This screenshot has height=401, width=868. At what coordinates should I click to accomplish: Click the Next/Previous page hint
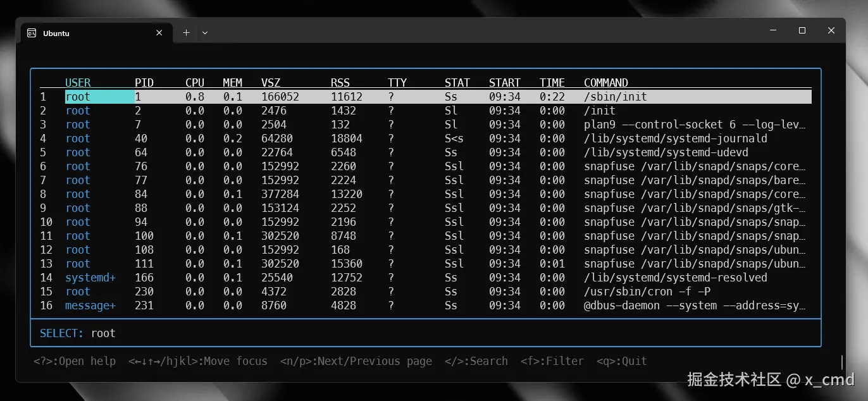356,361
